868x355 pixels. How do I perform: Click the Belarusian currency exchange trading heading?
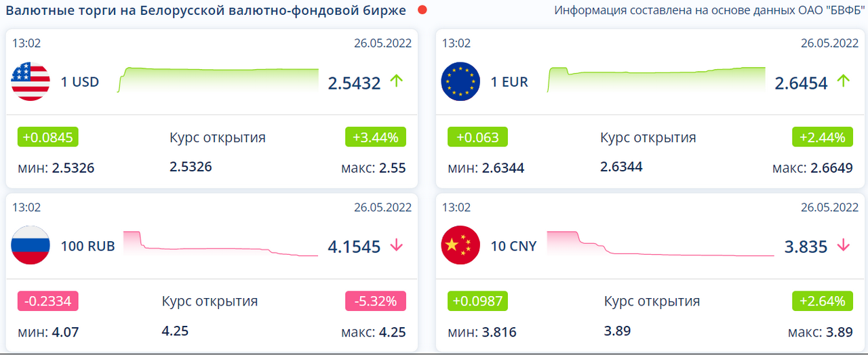[206, 11]
